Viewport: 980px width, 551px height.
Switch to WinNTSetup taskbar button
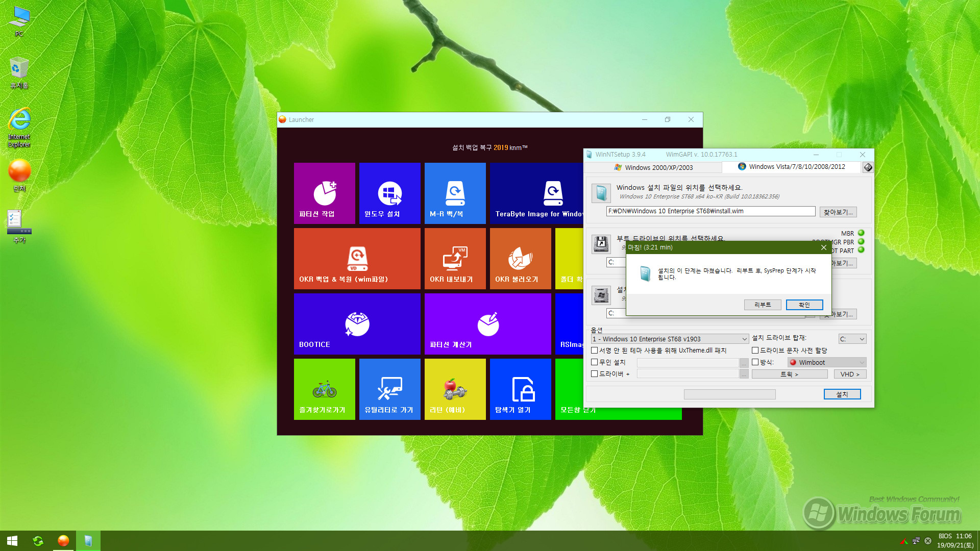[x=88, y=541]
